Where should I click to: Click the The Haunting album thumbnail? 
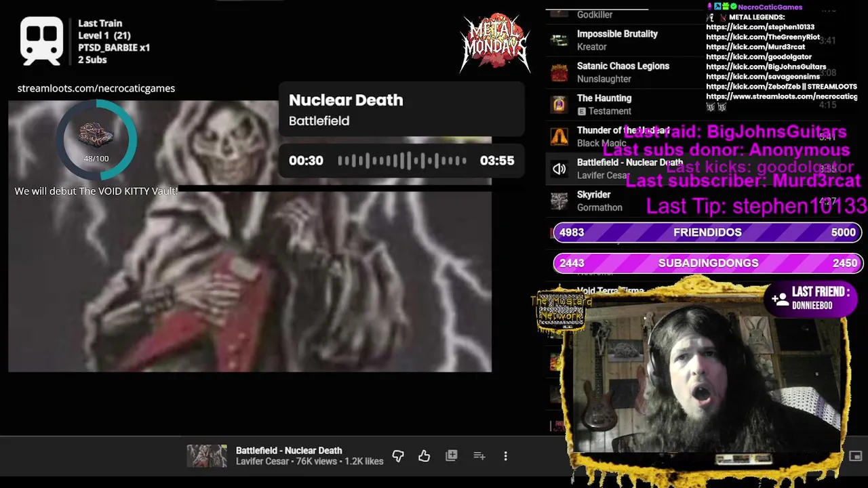point(559,104)
